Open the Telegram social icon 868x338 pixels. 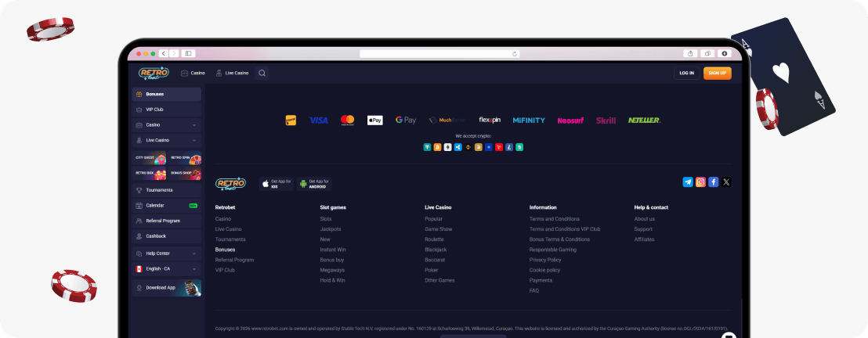click(688, 182)
